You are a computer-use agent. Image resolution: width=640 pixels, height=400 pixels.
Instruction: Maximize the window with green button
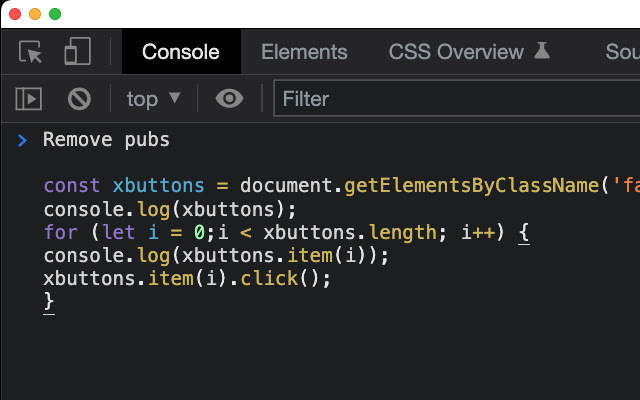pos(55,14)
